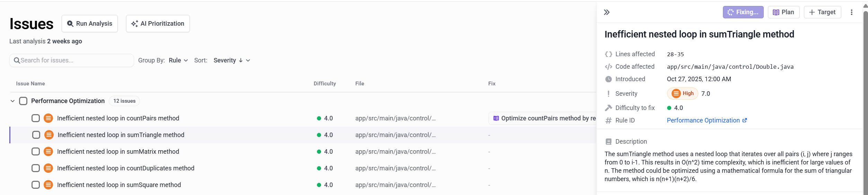This screenshot has width=868, height=195.
Task: Click the Introduced clock icon
Action: [609, 79]
